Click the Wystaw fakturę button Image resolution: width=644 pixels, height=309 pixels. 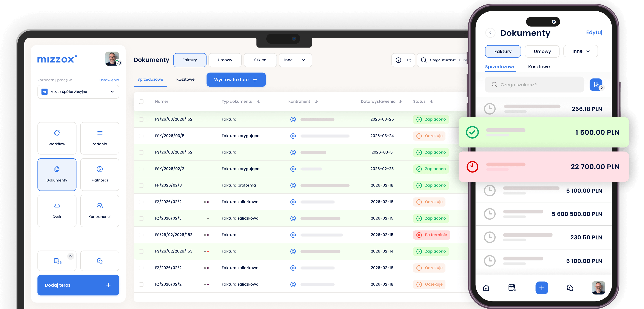236,80
